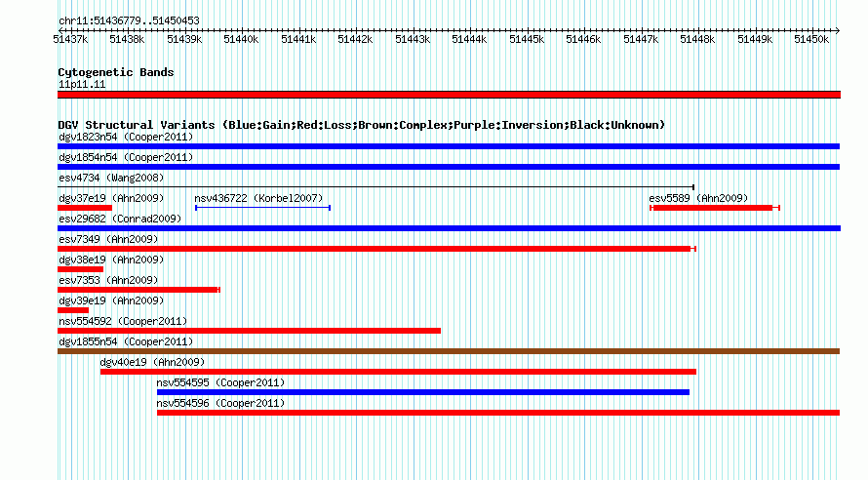Select the esv7349 long red bar
The width and height of the screenshot is (868, 480).
[376, 249]
